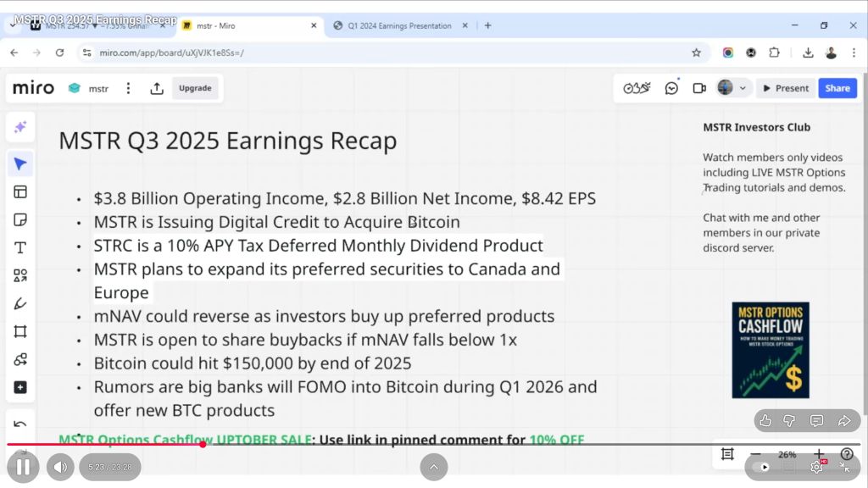Open the templates tool
Image resolution: width=868 pixels, height=488 pixels.
pyautogui.click(x=20, y=191)
